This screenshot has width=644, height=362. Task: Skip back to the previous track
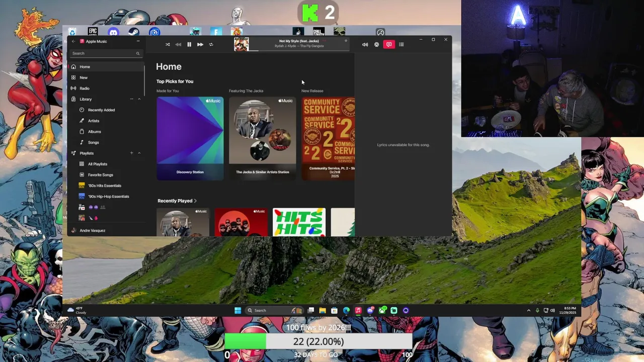pos(178,44)
